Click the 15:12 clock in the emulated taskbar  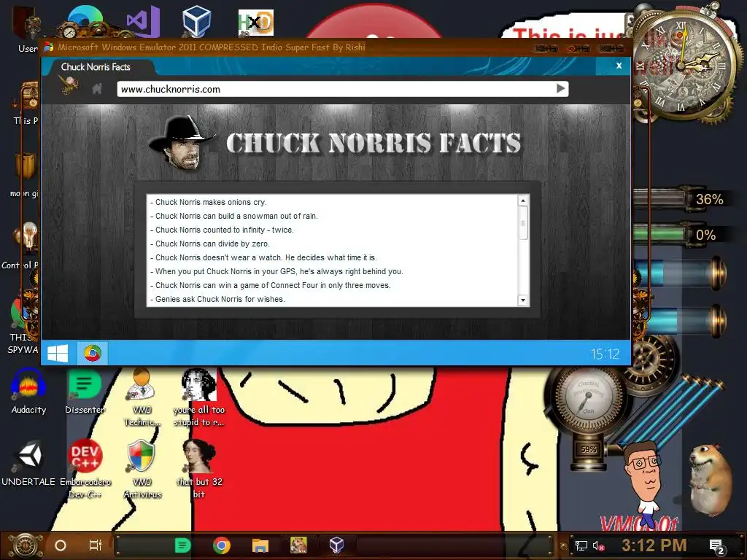(x=605, y=354)
